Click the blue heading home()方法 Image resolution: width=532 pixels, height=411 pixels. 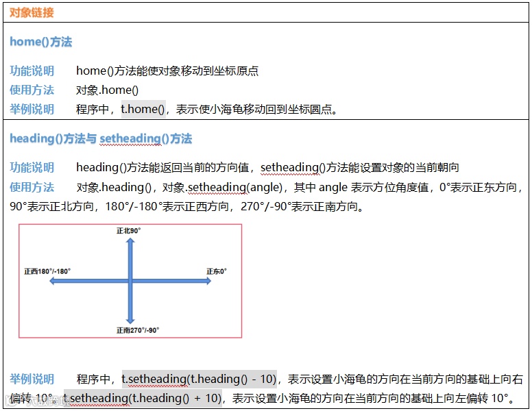point(40,42)
